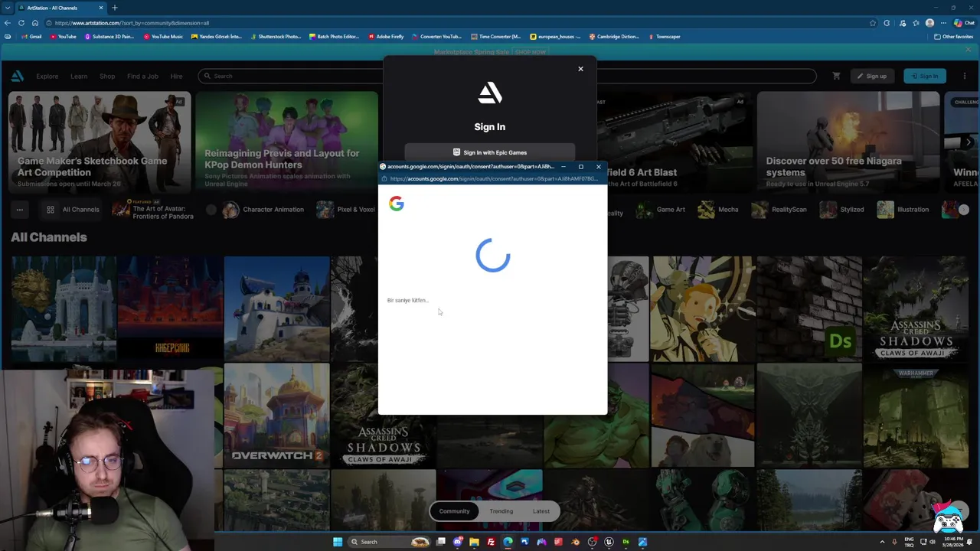Open Blender from the taskbar
This screenshot has width=980, height=551.
(x=575, y=542)
